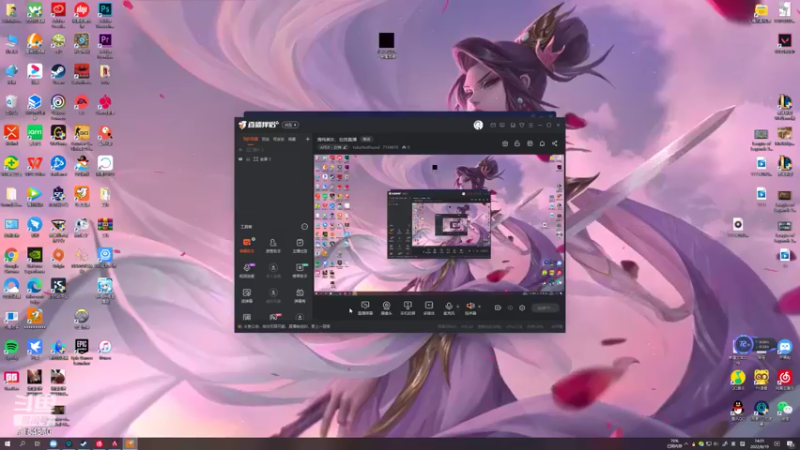Open the Spotify desktop shortcut
Screen dimensions: 800x450
pos(11,350)
